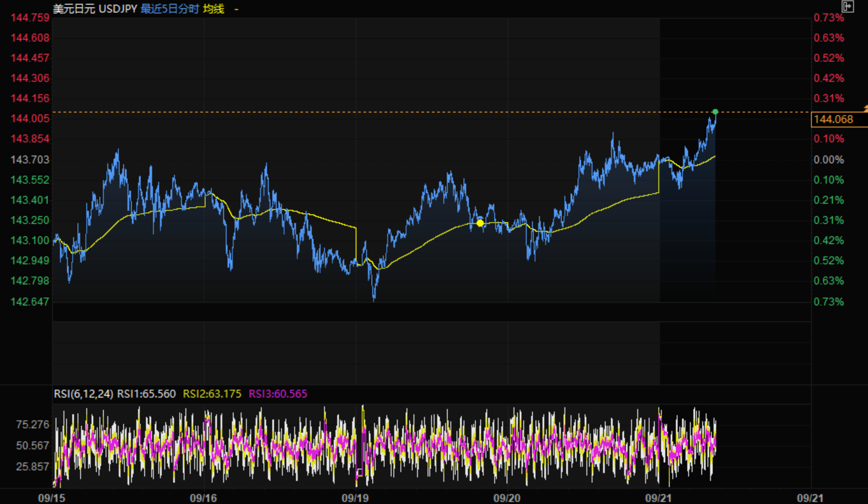Click the RSI1:65.560 value
Viewport: 868px width, 504px height.
point(146,393)
